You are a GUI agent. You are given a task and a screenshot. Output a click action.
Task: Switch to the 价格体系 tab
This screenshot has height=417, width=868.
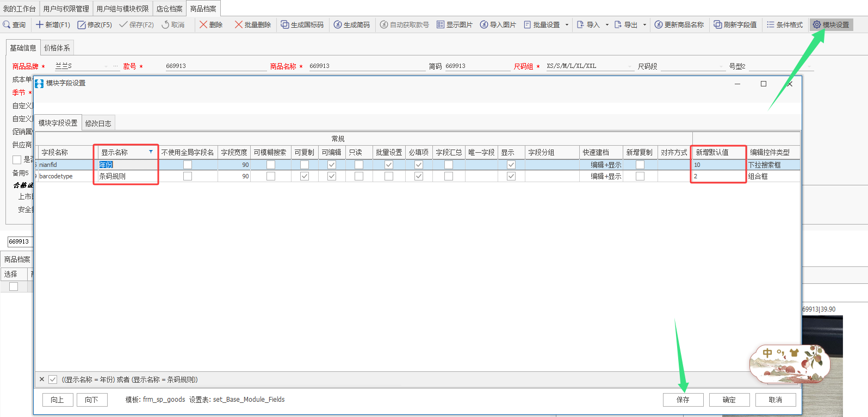pos(57,48)
